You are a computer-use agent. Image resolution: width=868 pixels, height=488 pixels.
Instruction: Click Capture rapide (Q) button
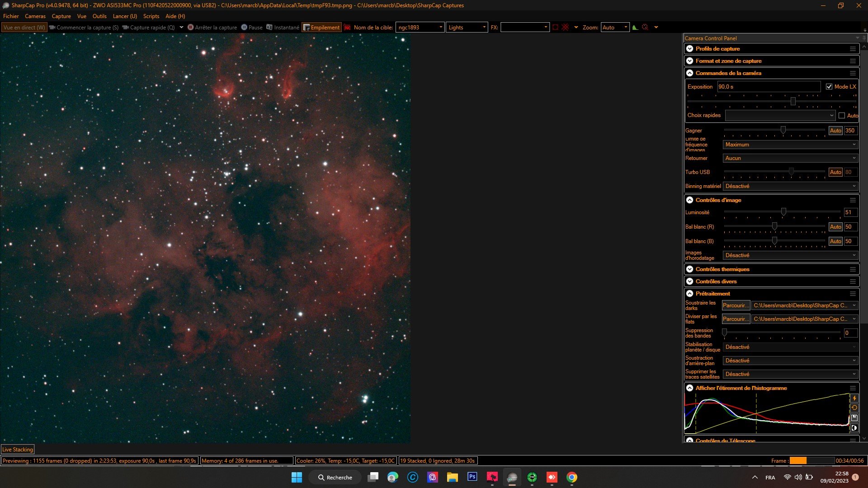pos(148,28)
